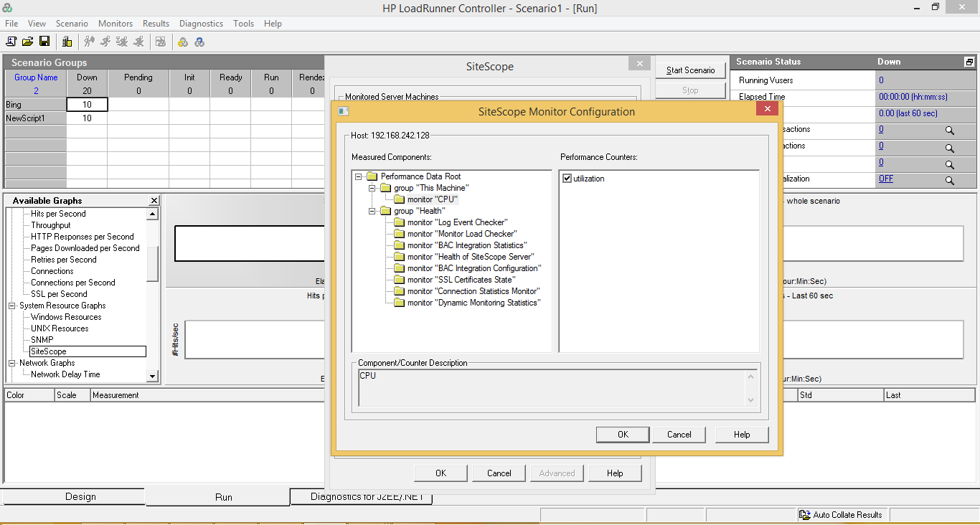Viewport: 980px width, 525px height.
Task: Open the Monitors menu
Action: [116, 24]
